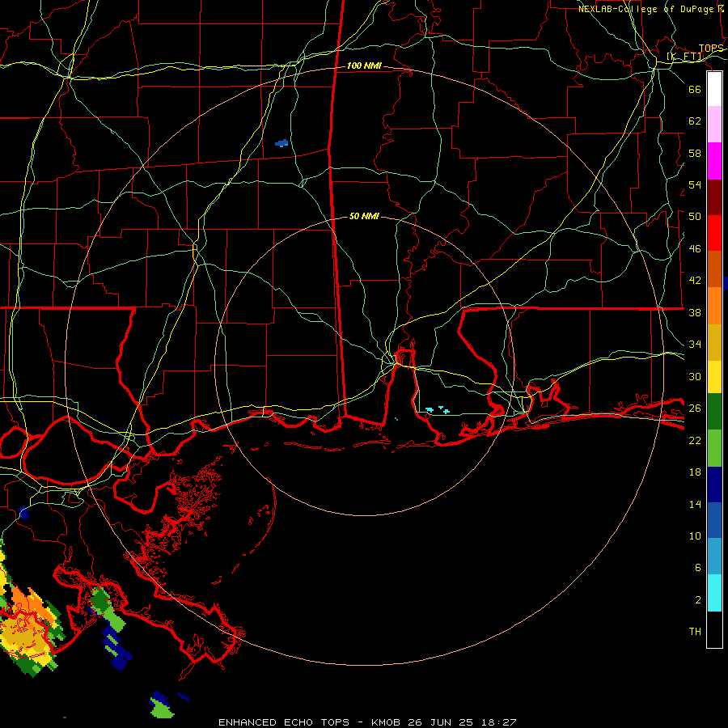Click the "50 NMI" range ring label
Viewport: 728px width, 728px height.
tap(364, 216)
